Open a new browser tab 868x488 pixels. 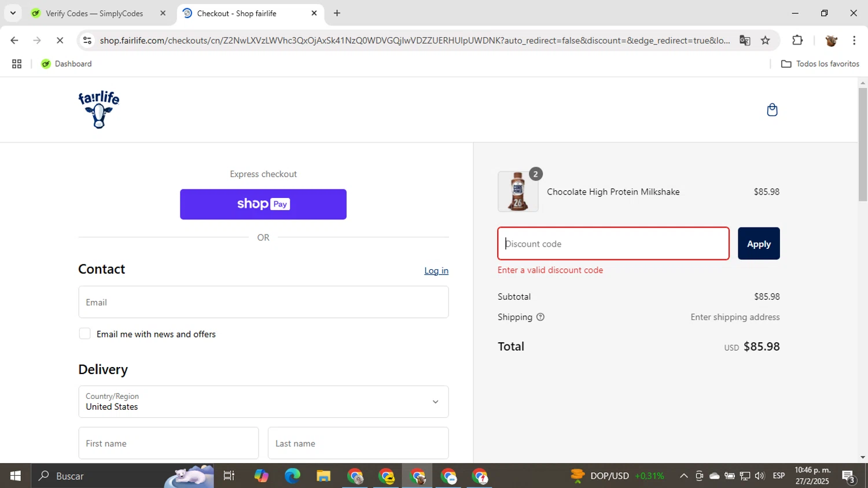tap(337, 13)
